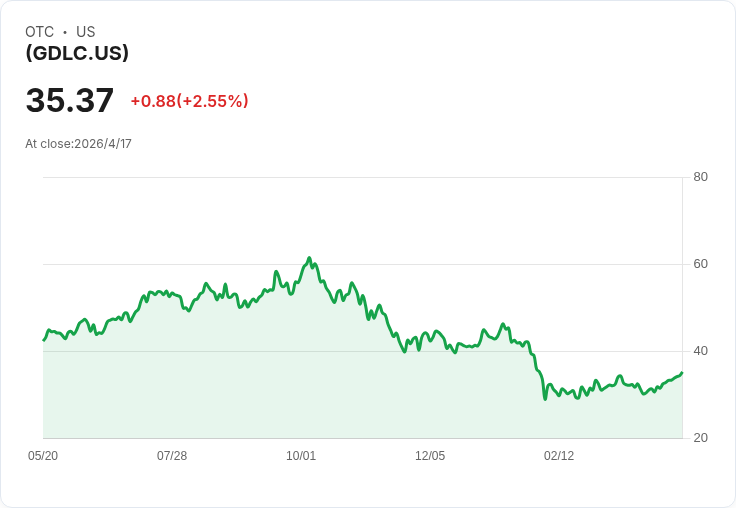Select the (GDLC.US) ticker title
The height and width of the screenshot is (508, 736).
tap(77, 53)
